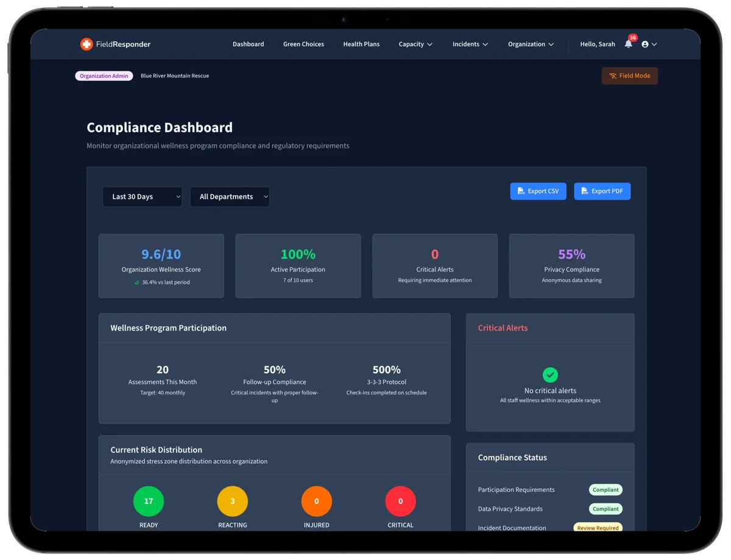The width and height of the screenshot is (731, 560).
Task: Click the FieldResponder cross logo
Action: [x=86, y=44]
